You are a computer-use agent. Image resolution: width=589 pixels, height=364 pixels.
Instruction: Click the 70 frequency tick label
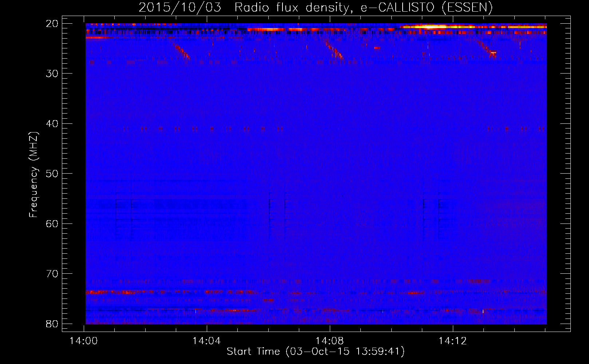click(x=52, y=273)
